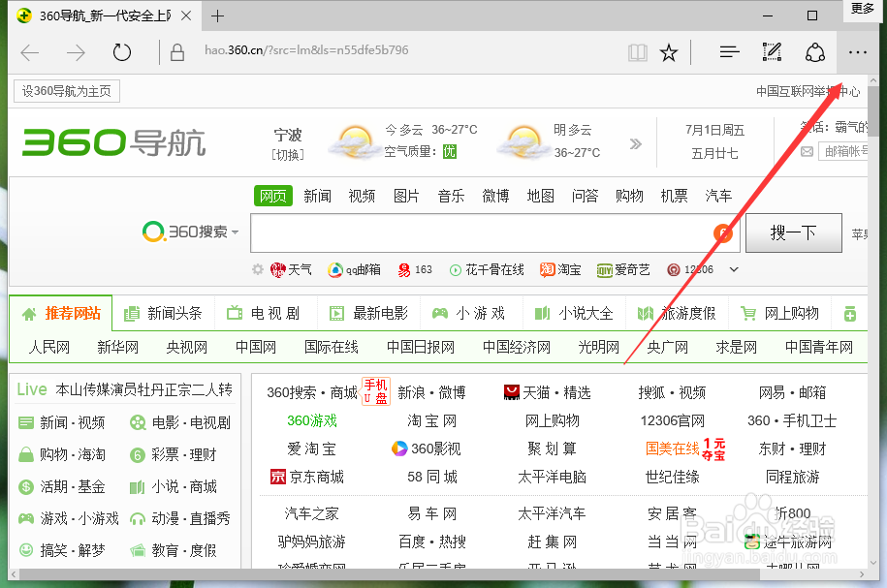Show more weather with the double chevron

coord(636,143)
